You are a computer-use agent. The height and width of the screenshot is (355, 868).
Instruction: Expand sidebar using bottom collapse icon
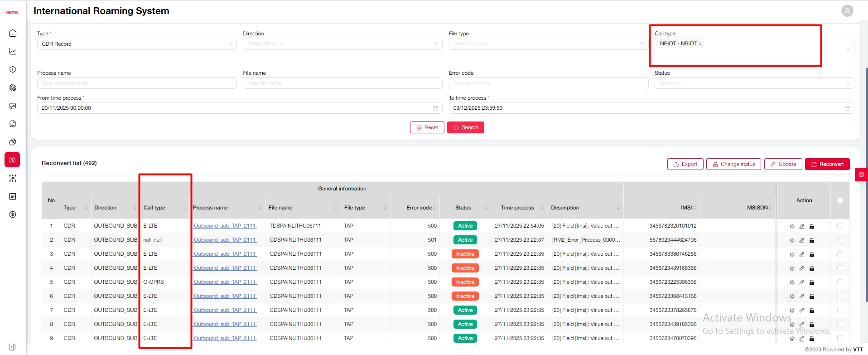13,347
